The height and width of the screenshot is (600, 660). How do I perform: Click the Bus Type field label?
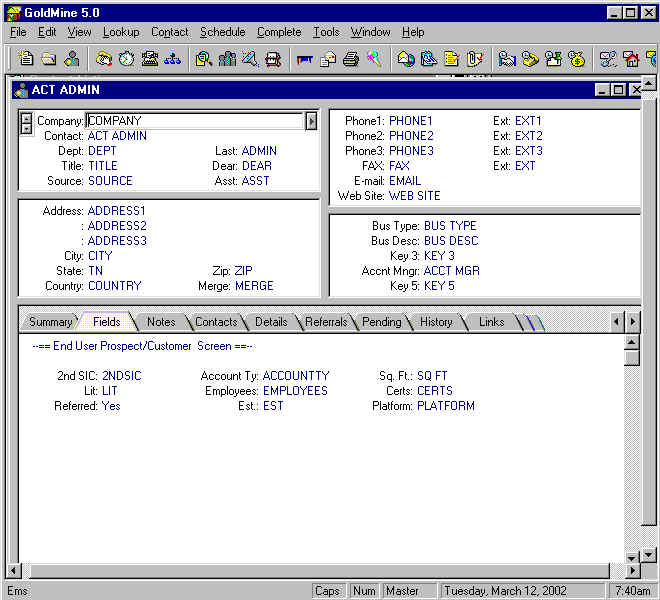pos(395,226)
